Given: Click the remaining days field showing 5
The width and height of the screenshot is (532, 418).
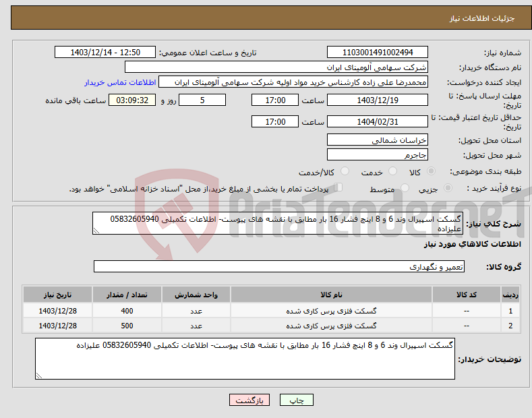Looking at the screenshot, I should (x=202, y=100).
